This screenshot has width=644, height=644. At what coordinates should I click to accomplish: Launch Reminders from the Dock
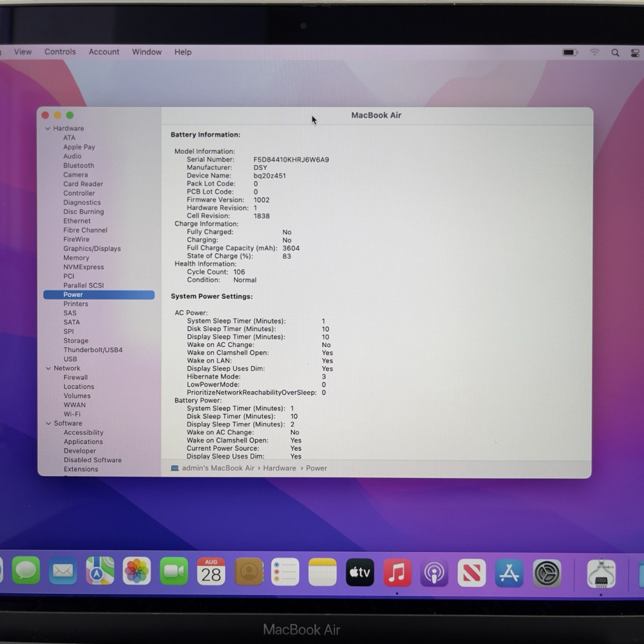click(285, 572)
